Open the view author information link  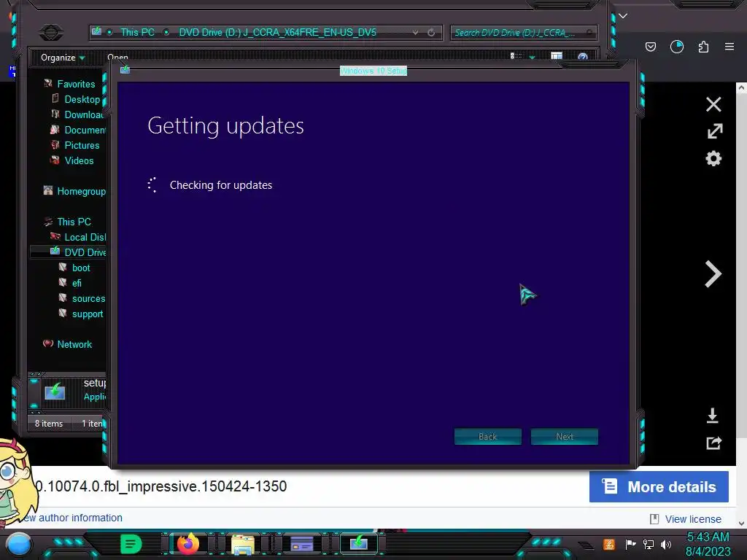[x=71, y=518]
